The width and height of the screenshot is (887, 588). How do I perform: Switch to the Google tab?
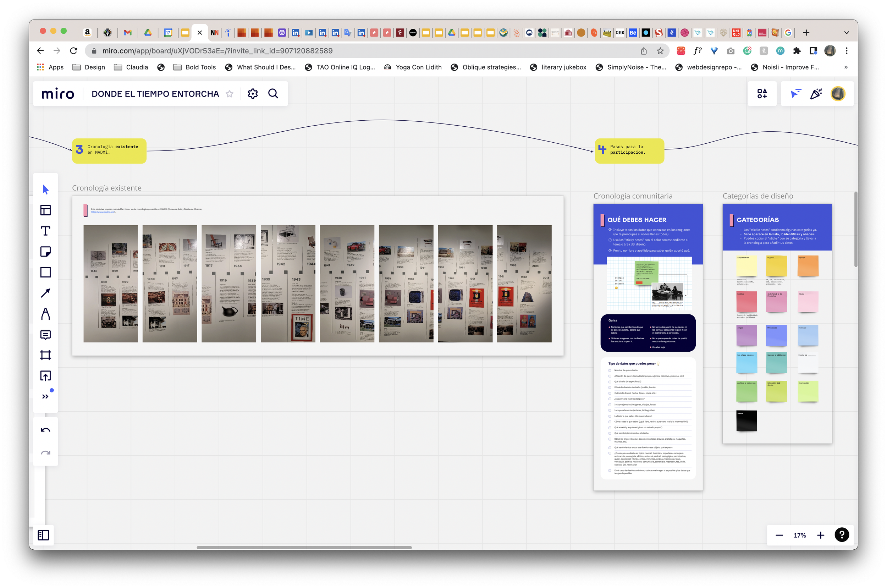788,33
